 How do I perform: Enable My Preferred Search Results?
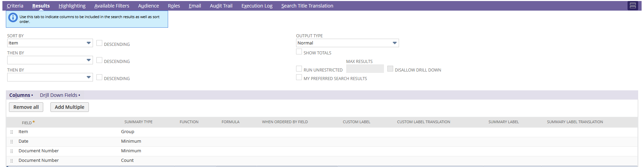(299, 77)
